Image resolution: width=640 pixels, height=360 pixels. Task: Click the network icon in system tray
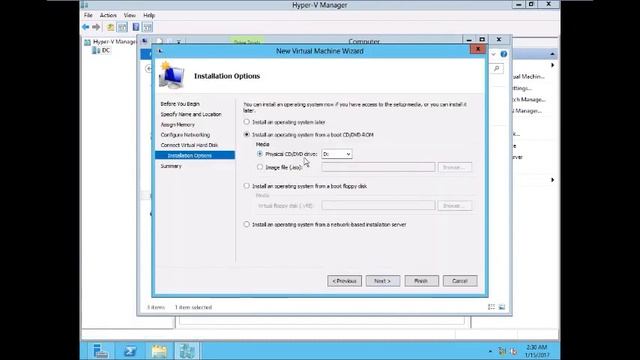(x=502, y=351)
